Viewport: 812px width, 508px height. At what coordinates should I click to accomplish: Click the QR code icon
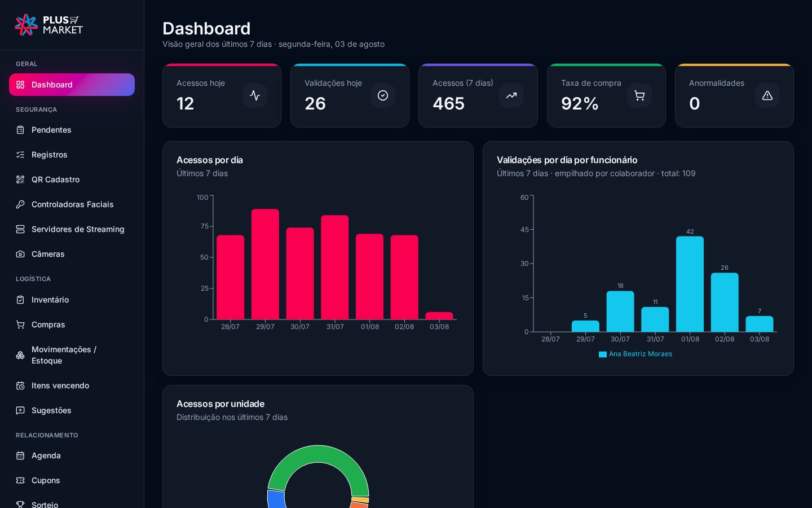click(x=20, y=179)
